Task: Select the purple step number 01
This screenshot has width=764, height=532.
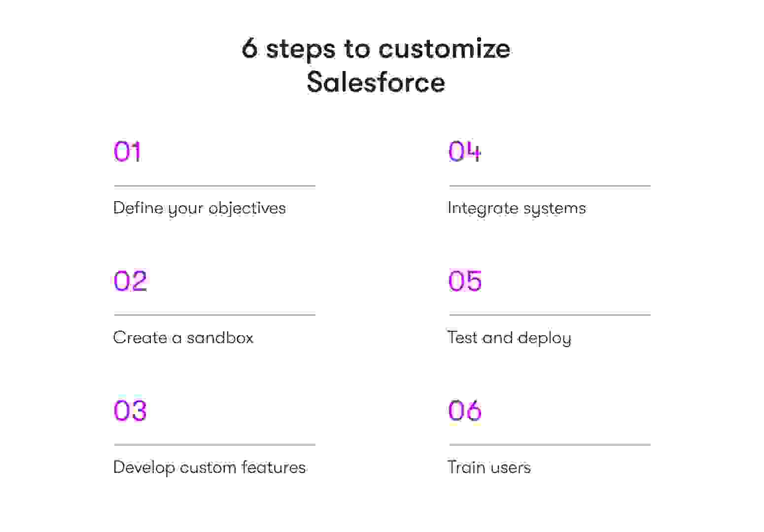Action: 127,151
